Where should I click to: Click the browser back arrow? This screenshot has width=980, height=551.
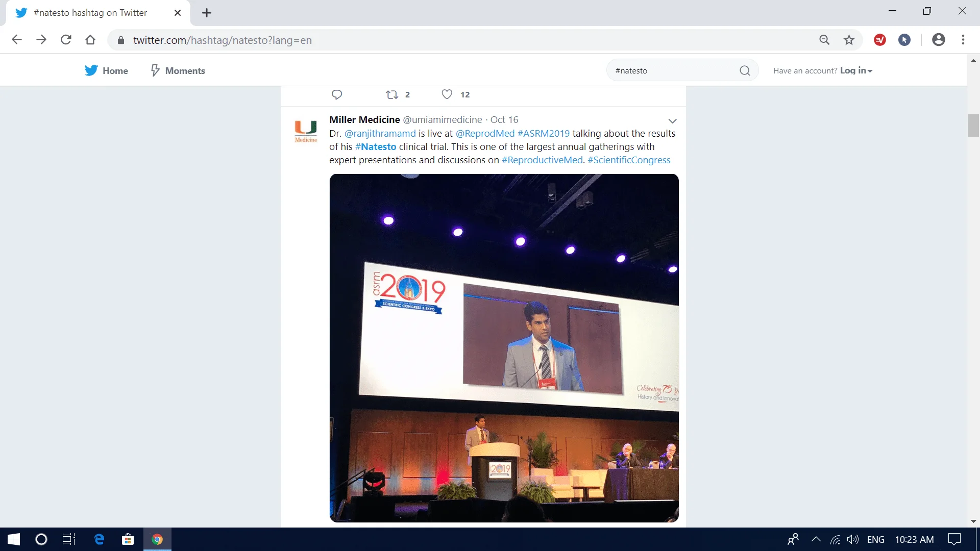[x=17, y=40]
